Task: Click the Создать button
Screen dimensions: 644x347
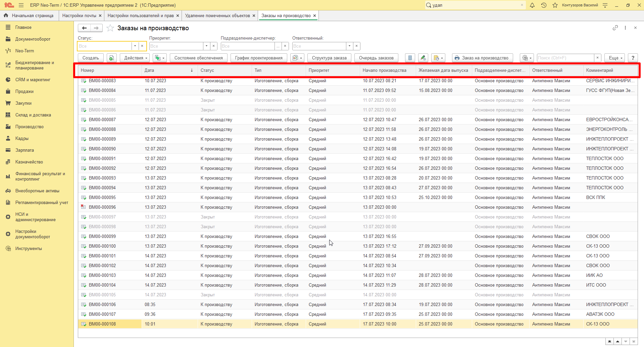Action: pyautogui.click(x=91, y=58)
